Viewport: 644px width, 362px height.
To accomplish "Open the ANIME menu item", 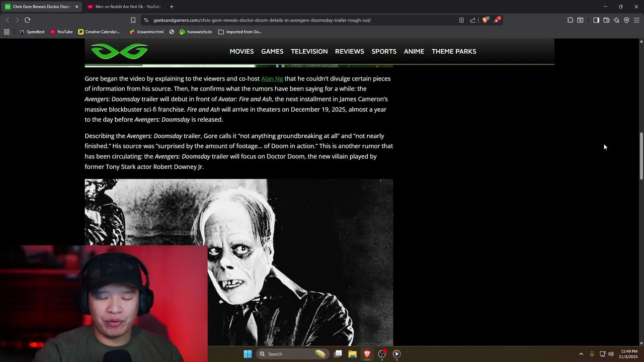I will coord(414,51).
